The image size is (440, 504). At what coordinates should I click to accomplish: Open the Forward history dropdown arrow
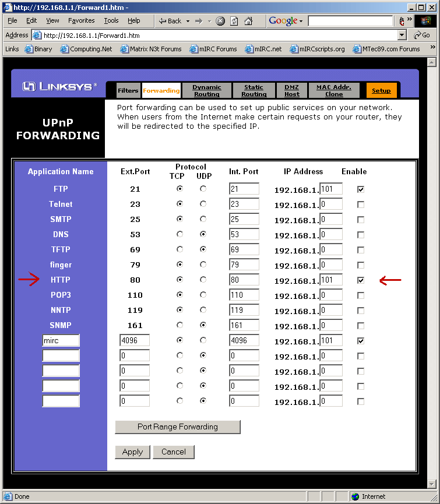pos(209,21)
